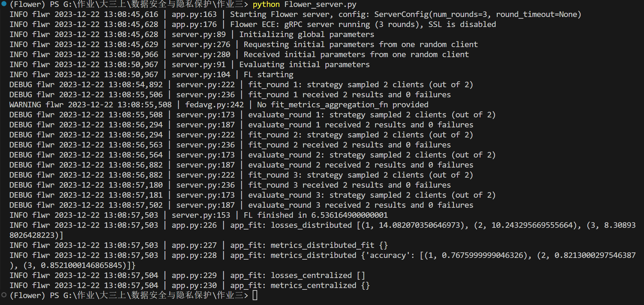Follow the server.py:153 link

point(201,215)
